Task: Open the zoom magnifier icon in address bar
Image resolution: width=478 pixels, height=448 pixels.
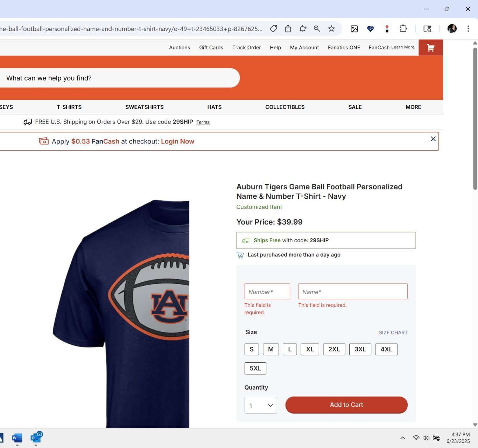Action: (x=317, y=29)
